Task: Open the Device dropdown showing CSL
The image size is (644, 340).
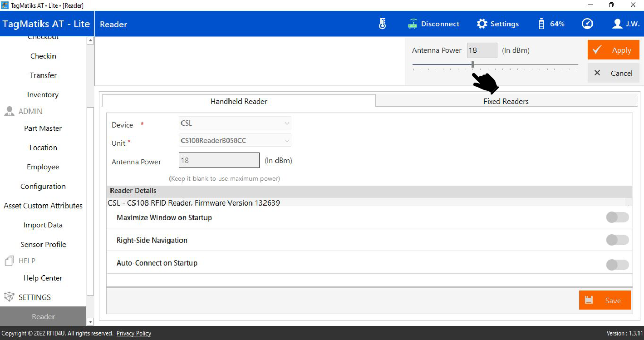Action: 235,123
